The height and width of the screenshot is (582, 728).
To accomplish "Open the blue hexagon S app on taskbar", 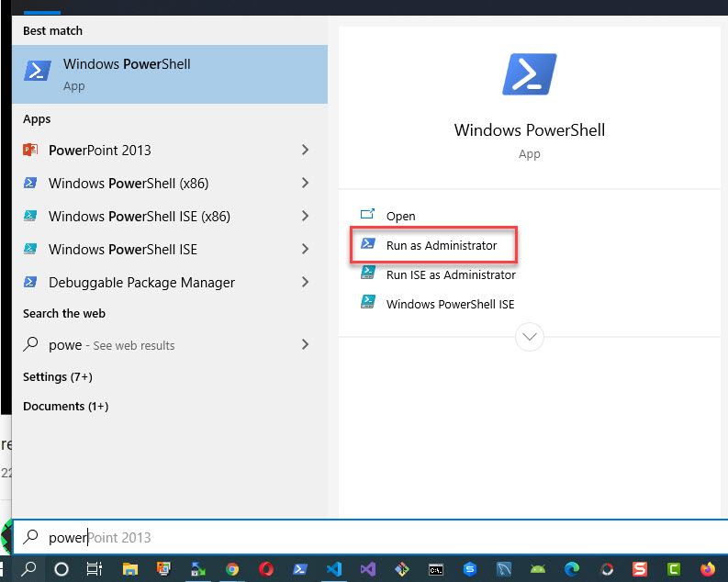I will (x=470, y=568).
